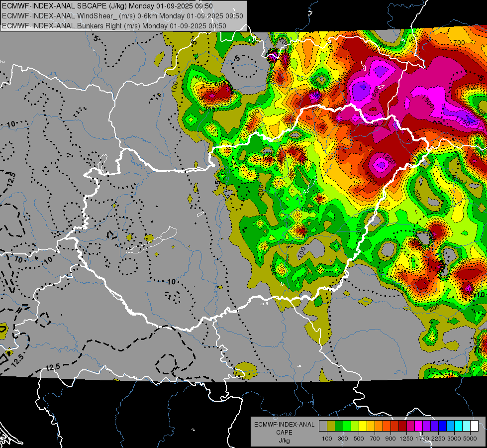Click the cyan swatch after the 3000 tick
Image resolution: width=487 pixels, height=448 pixels.
pos(459,426)
